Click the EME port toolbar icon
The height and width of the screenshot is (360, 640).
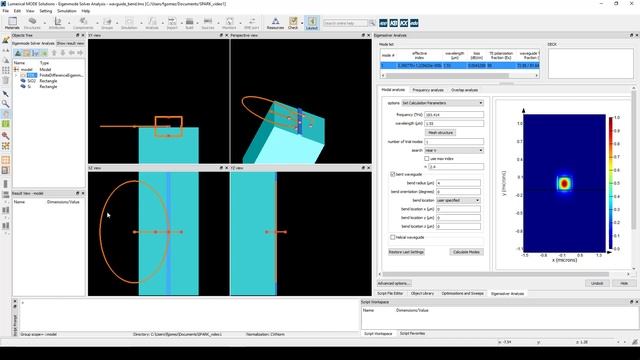point(251,23)
